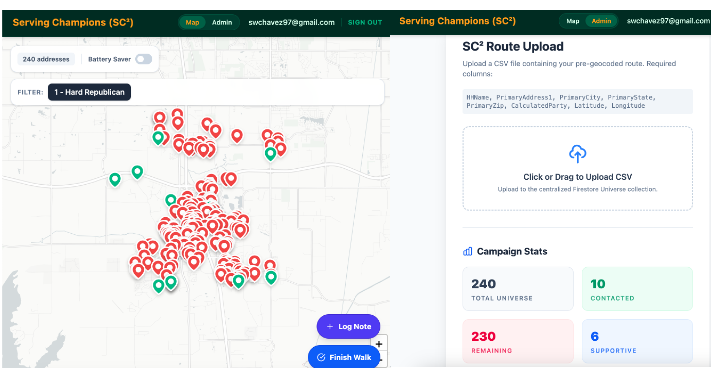Select Map tab in right Admin window

pos(573,21)
